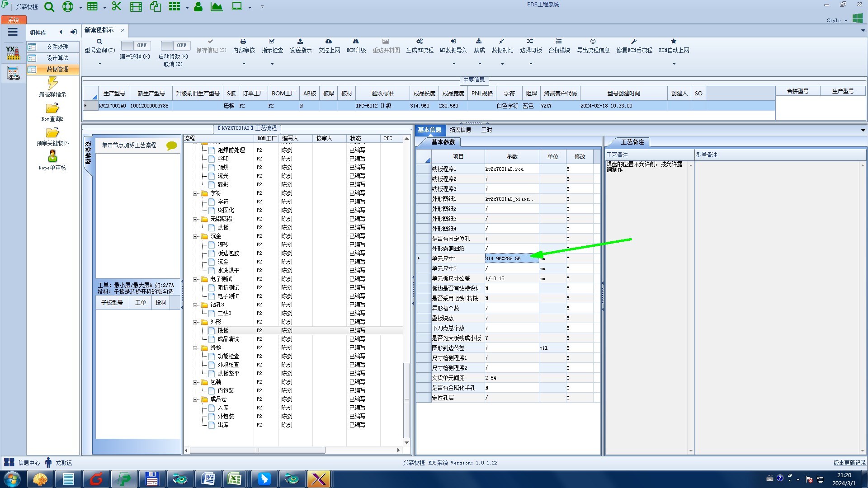Open the 新流程指示 lightning icon in sidebar

pos(52,83)
